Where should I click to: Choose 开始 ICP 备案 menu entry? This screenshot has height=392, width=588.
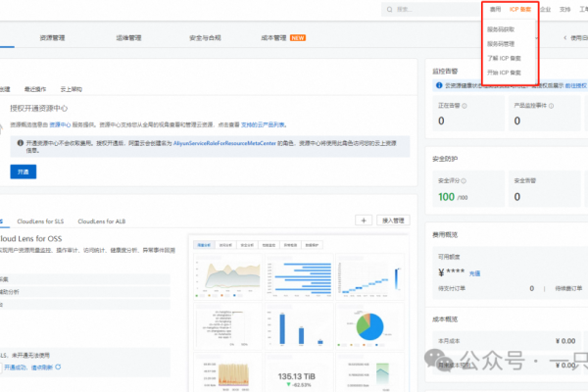click(504, 73)
